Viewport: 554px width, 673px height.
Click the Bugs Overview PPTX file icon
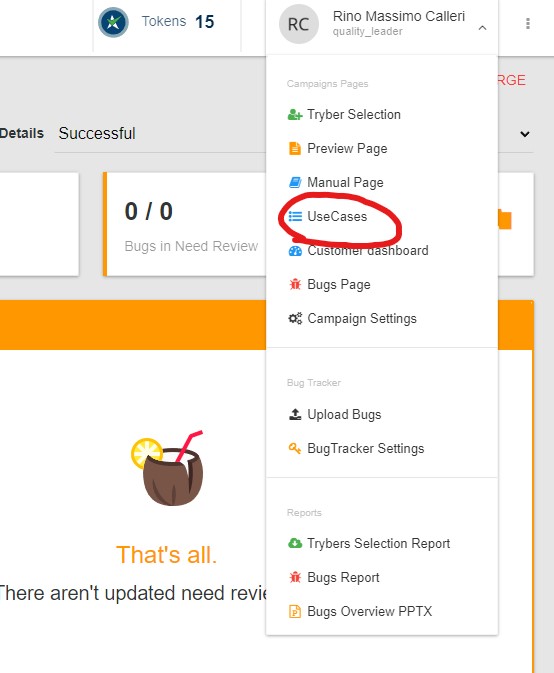point(295,611)
